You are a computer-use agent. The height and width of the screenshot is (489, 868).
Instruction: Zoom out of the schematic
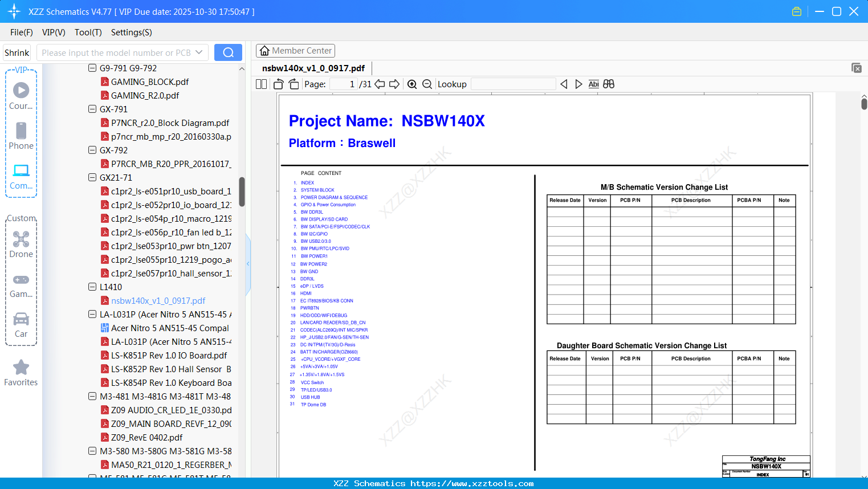[427, 84]
